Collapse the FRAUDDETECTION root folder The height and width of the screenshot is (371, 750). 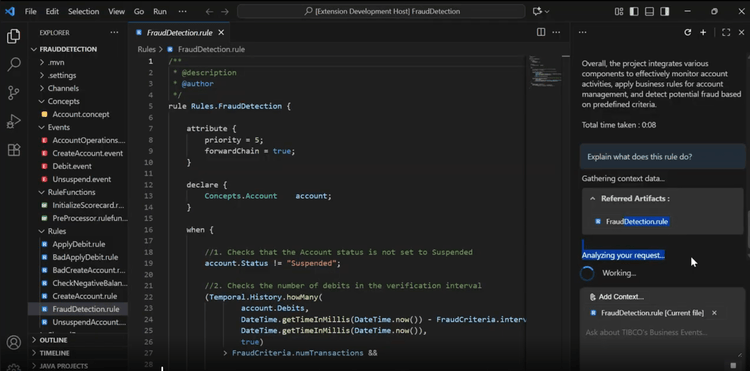[34, 49]
